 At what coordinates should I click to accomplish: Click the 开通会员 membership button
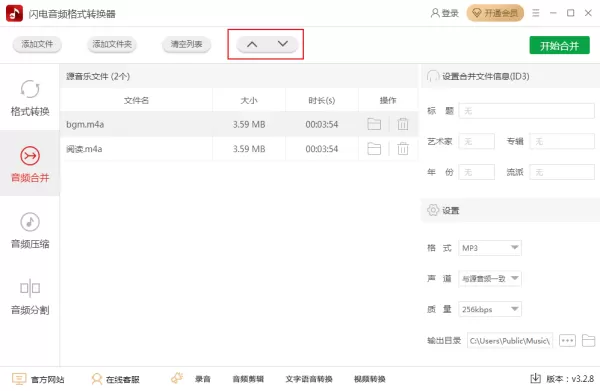(495, 13)
